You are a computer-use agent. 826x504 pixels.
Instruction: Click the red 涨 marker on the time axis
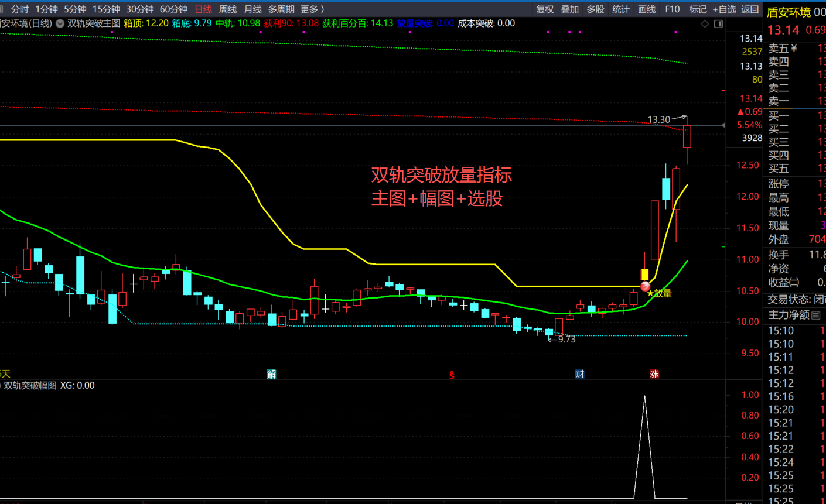pos(654,374)
